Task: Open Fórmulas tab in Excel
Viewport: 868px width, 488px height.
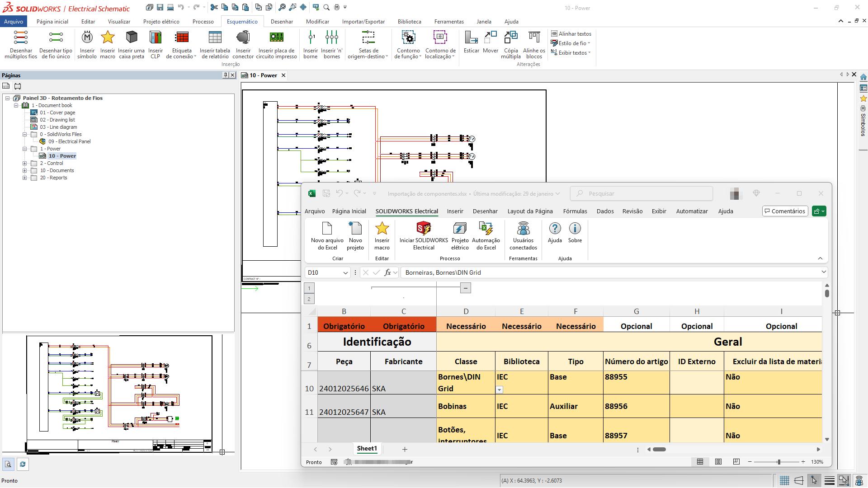Action: (575, 211)
